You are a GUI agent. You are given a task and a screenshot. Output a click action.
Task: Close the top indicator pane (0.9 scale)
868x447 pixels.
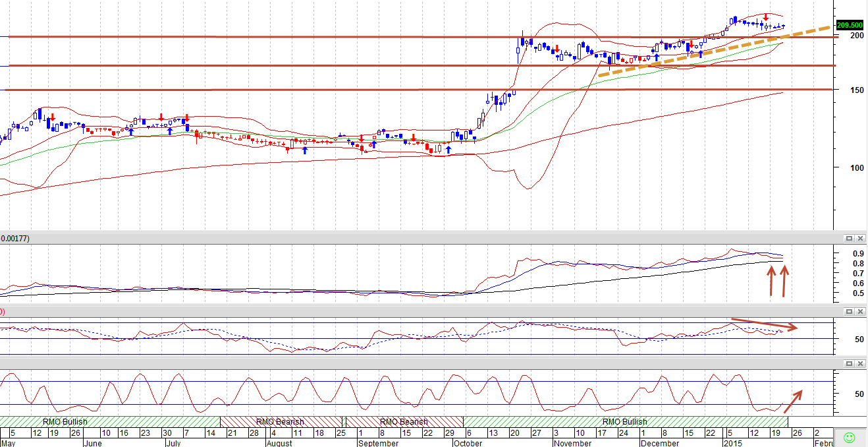[860, 238]
